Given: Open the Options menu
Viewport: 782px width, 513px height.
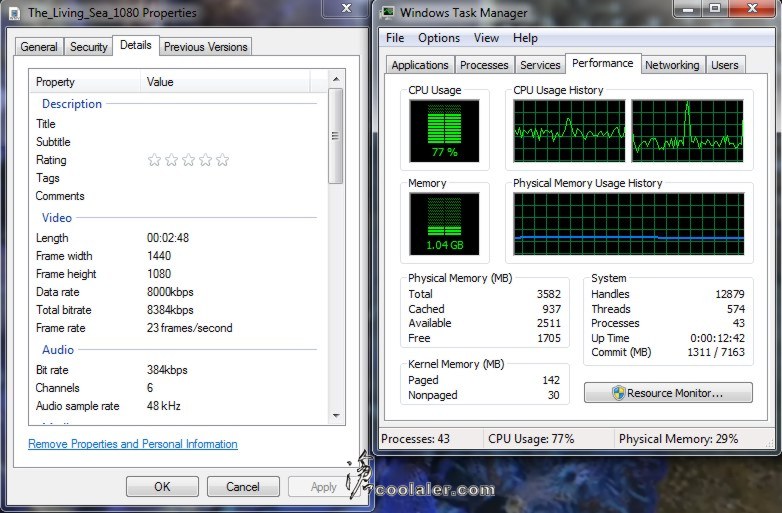Looking at the screenshot, I should click(439, 38).
